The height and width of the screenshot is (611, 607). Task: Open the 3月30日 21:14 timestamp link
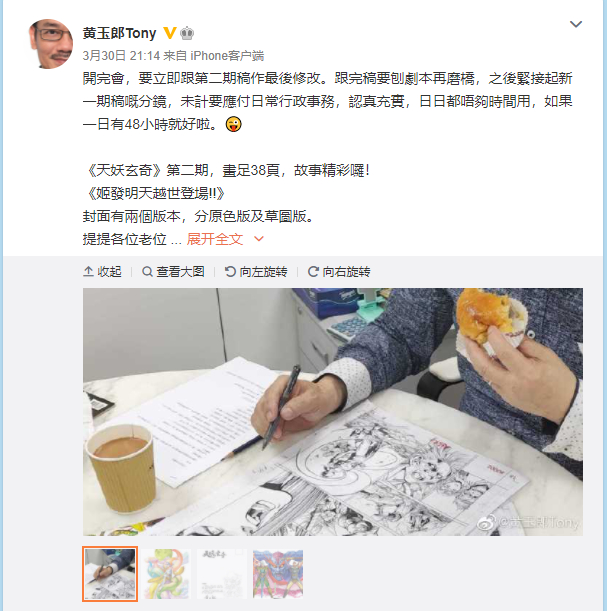121,56
